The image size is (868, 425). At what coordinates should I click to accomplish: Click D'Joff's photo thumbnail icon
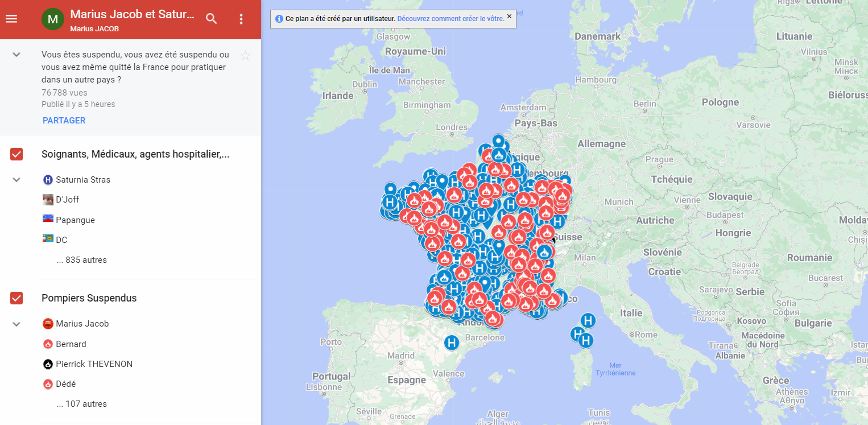tap(48, 199)
